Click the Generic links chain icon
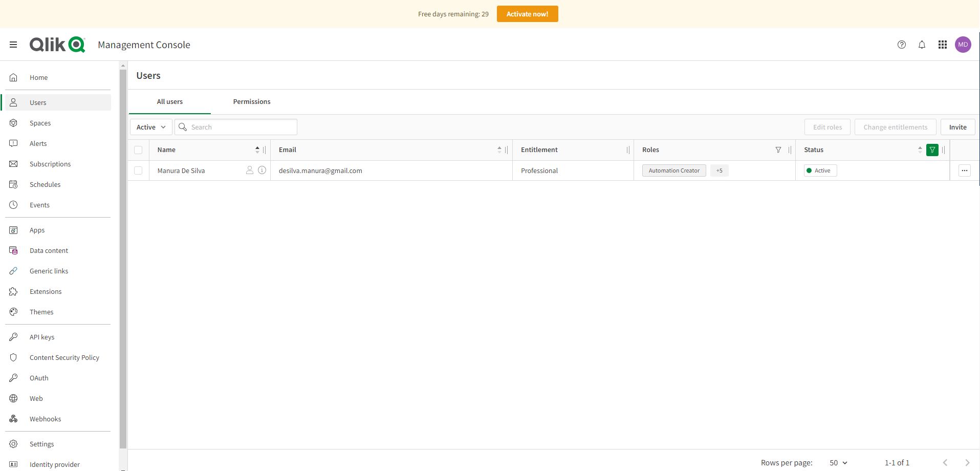 pos(14,271)
